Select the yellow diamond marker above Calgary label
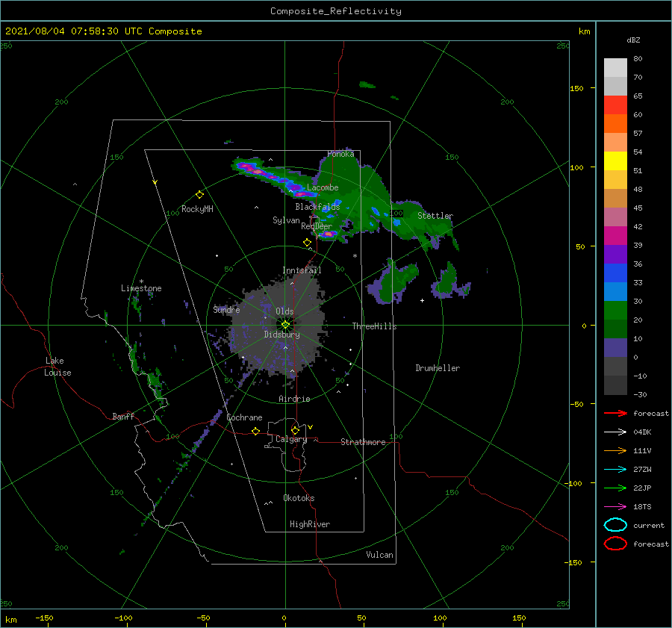Screen dimensions: 672x628 click(295, 430)
